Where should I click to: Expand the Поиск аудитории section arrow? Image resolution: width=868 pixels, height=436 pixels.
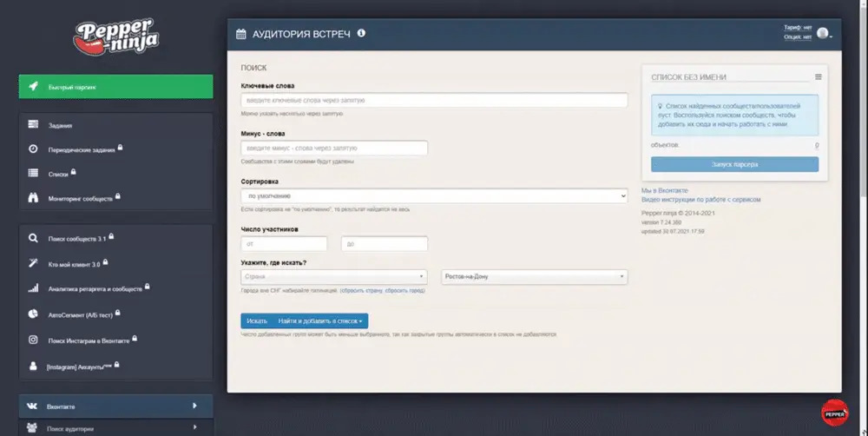coord(194,427)
